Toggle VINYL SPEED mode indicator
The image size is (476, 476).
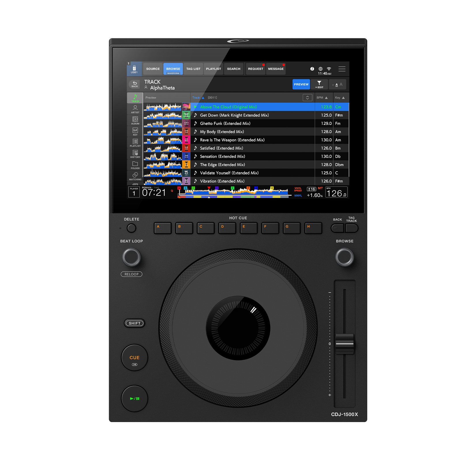pyautogui.click(x=298, y=189)
